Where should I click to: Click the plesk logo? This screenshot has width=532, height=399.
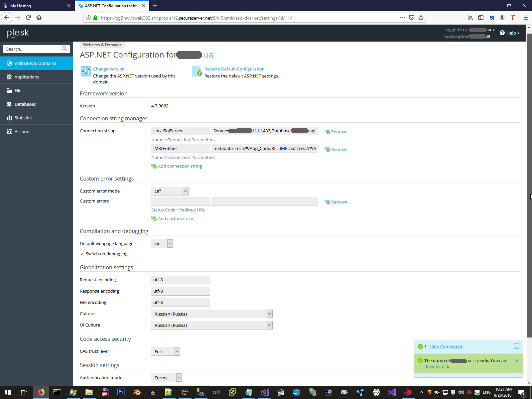18,33
